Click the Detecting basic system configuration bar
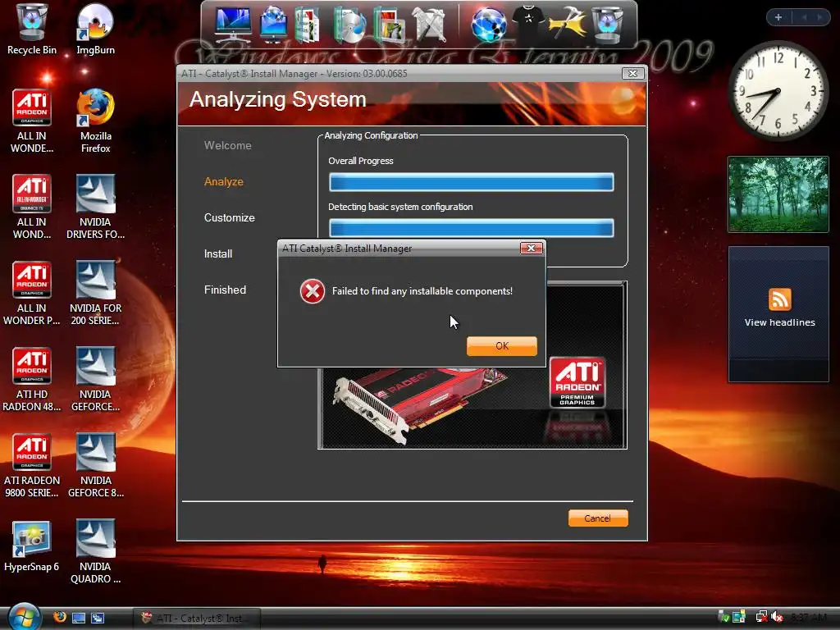The height and width of the screenshot is (630, 840). [x=472, y=228]
